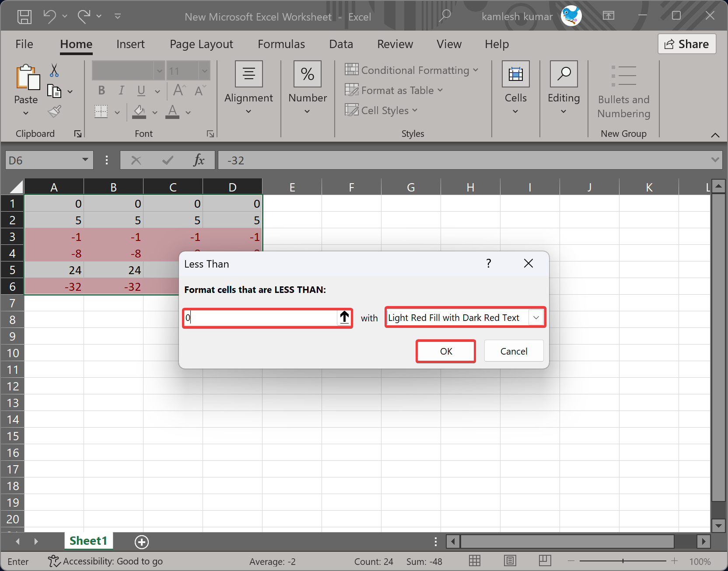Click the Undo arrow icon
This screenshot has width=728, height=571.
pyautogui.click(x=49, y=17)
